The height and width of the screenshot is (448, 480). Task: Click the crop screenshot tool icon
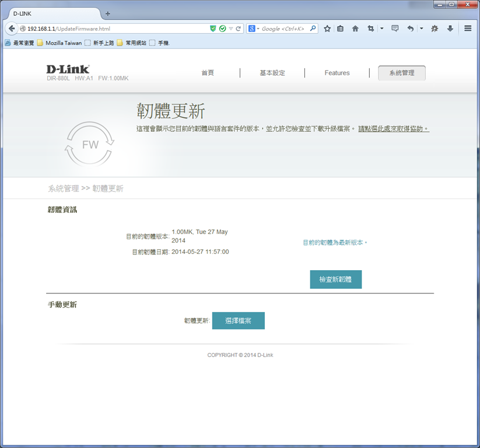click(x=371, y=29)
